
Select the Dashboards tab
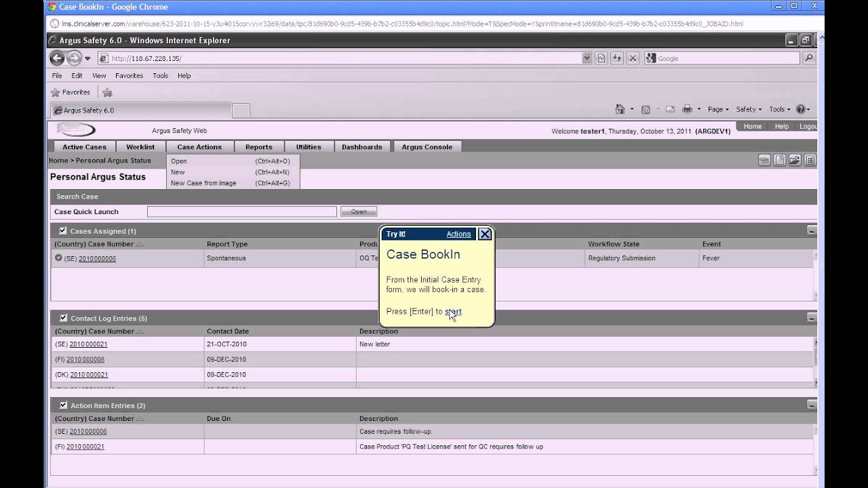(362, 146)
